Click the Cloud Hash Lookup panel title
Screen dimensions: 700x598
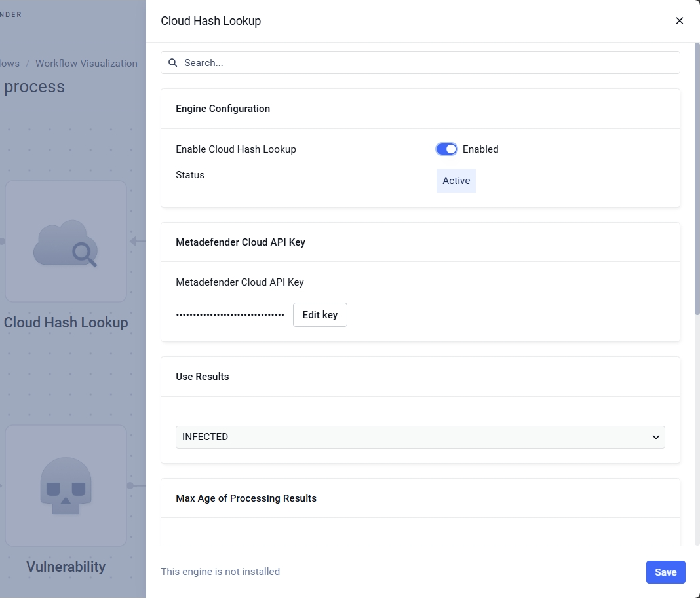210,21
